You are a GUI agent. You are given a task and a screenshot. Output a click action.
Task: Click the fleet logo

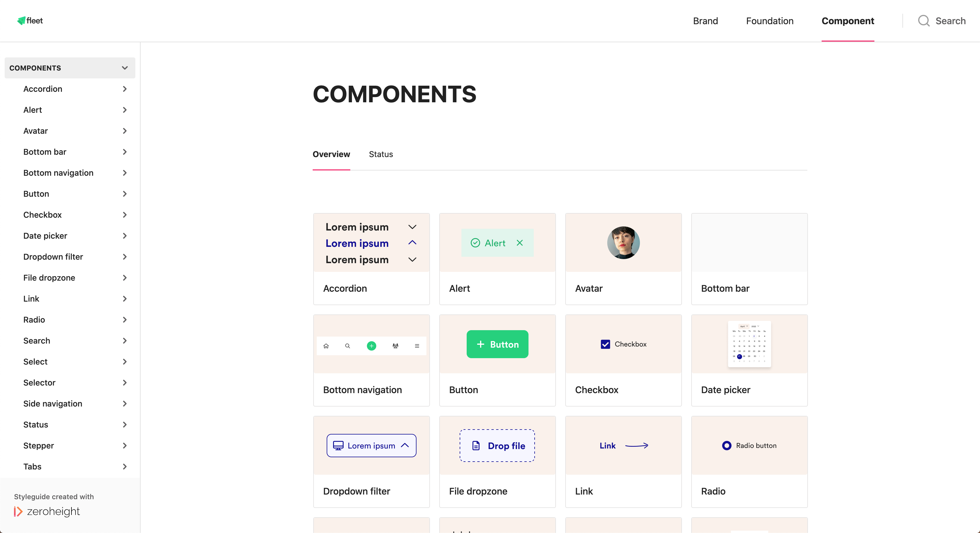[30, 20]
